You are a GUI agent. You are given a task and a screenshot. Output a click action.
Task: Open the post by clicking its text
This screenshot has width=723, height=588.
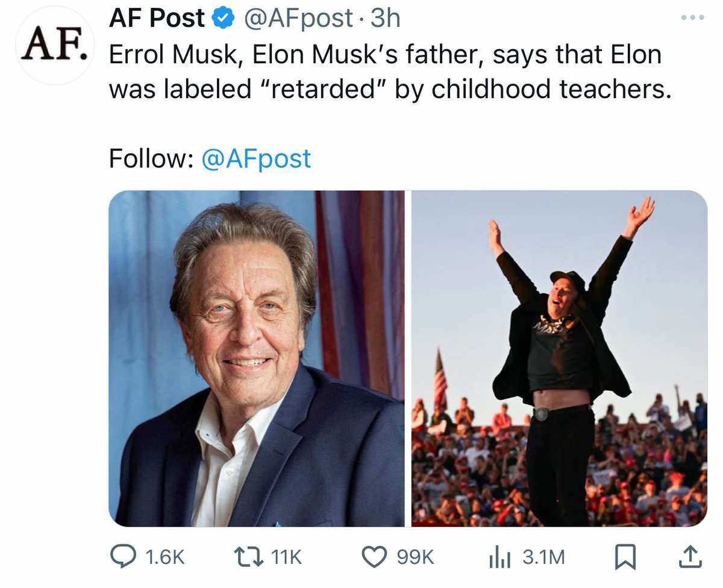click(386, 72)
